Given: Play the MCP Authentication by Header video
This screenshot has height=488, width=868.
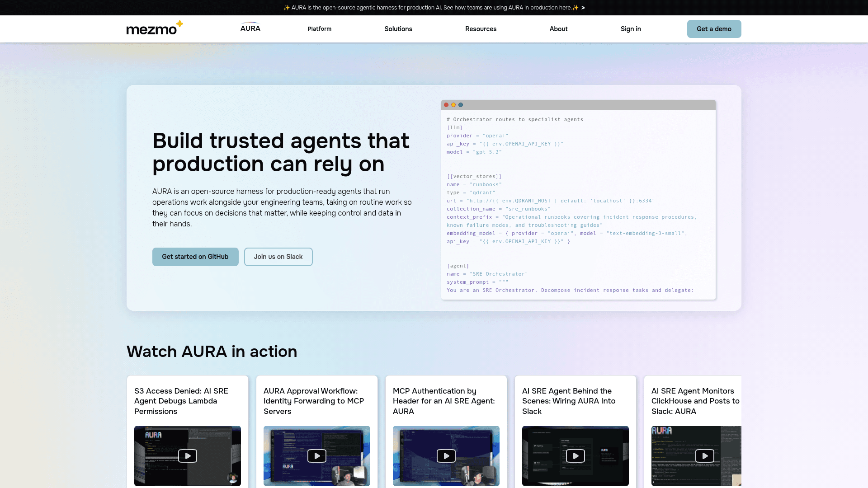Looking at the screenshot, I should point(446,456).
